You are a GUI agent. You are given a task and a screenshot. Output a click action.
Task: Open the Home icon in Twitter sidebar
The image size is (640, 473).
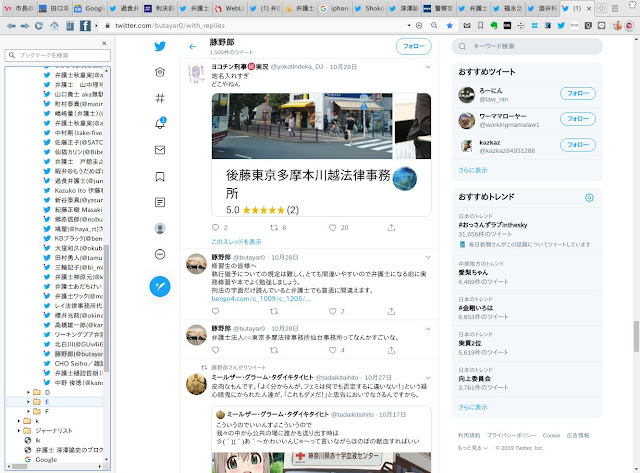(x=160, y=72)
